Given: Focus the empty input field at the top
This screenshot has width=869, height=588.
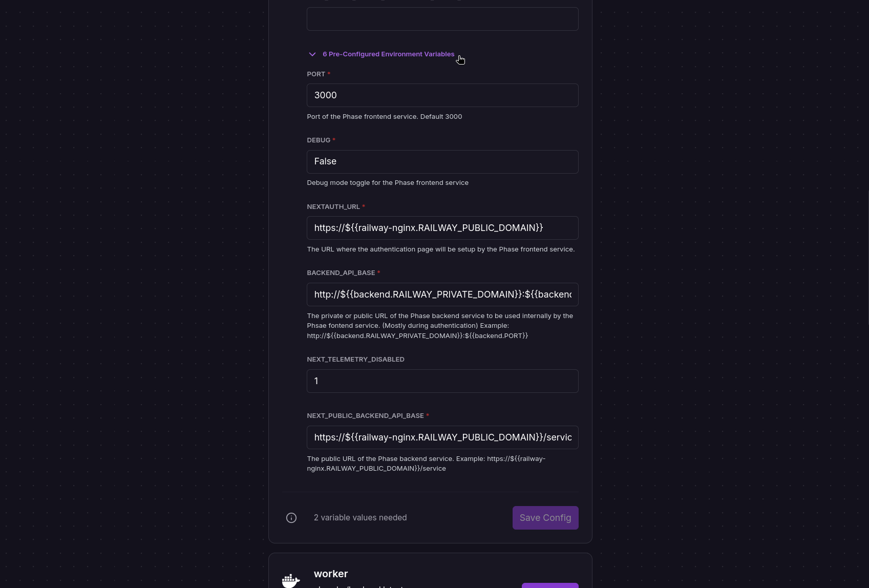Looking at the screenshot, I should (x=442, y=19).
